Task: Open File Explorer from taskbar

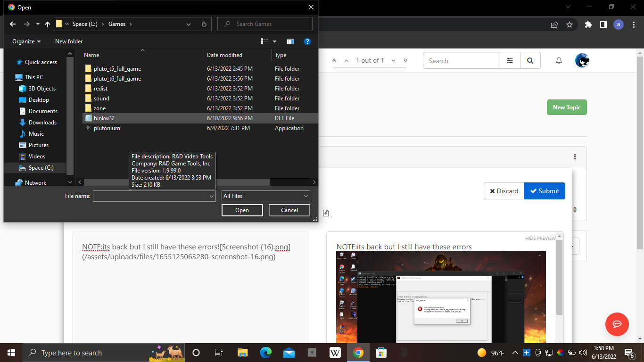Action: click(243, 353)
